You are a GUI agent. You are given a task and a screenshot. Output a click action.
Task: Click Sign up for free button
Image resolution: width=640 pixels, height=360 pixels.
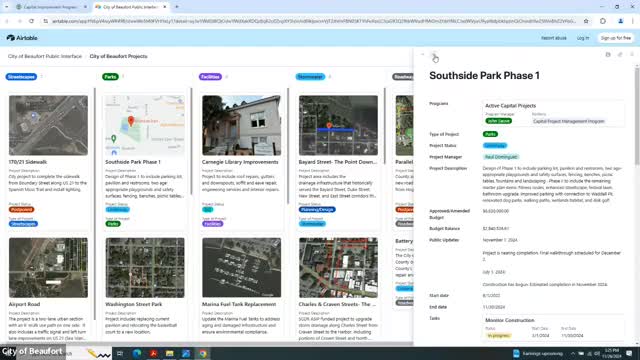click(x=616, y=38)
